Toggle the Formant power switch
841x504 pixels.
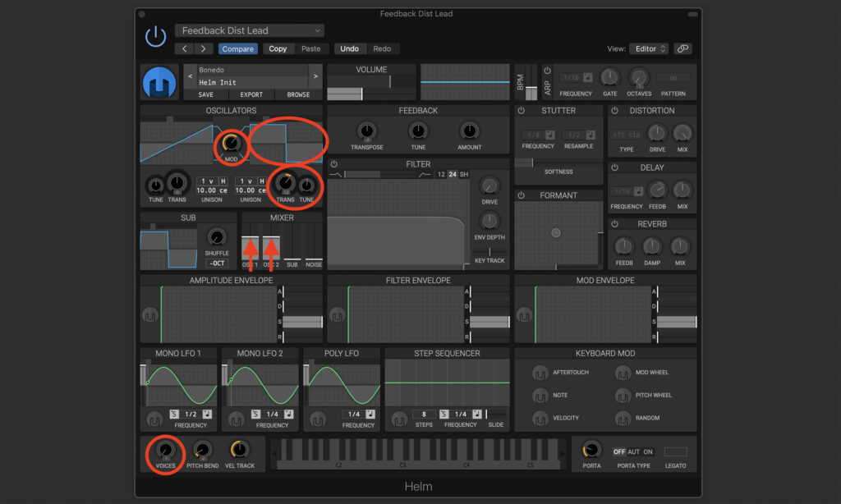(x=521, y=195)
